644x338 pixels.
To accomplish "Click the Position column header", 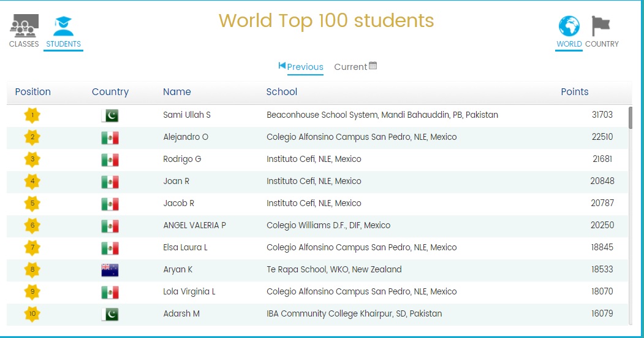I will (x=33, y=91).
